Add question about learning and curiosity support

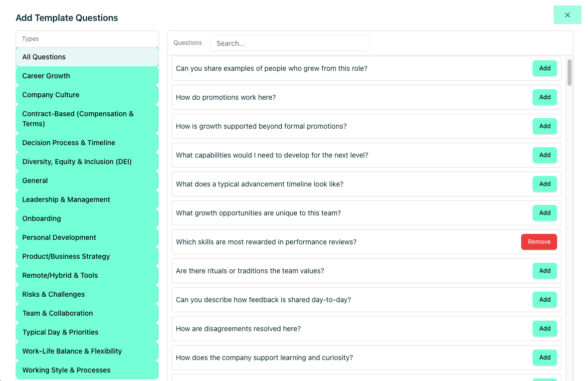coord(545,358)
